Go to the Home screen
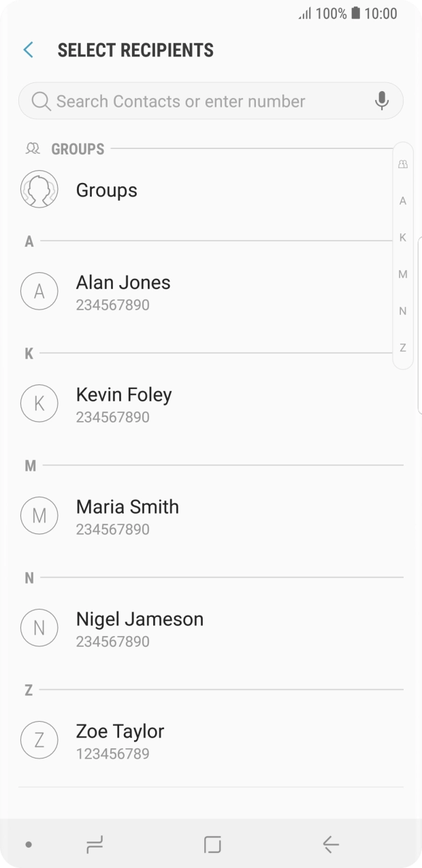 pos(212,845)
